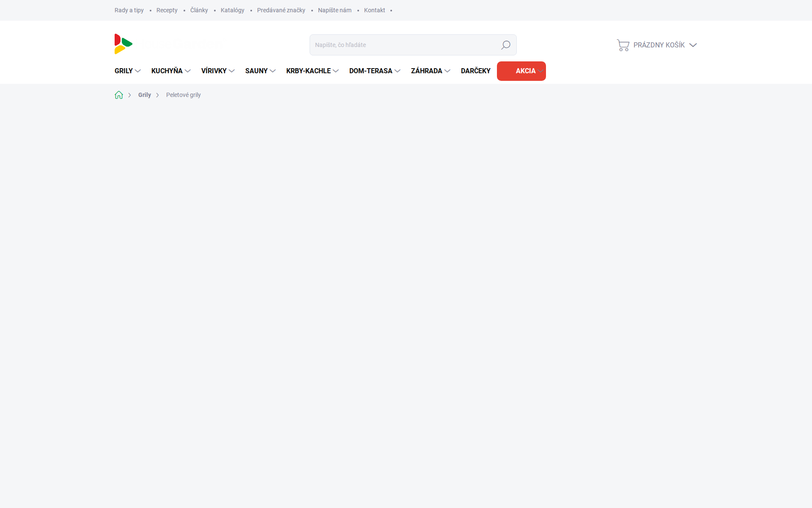Click the search input field
The height and width of the screenshot is (508, 812).
[x=402, y=45]
